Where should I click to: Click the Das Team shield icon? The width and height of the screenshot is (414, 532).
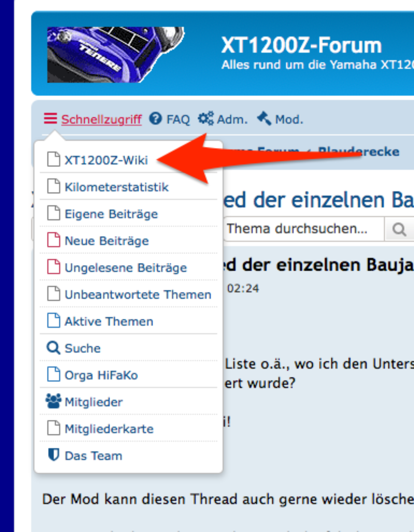[53, 455]
